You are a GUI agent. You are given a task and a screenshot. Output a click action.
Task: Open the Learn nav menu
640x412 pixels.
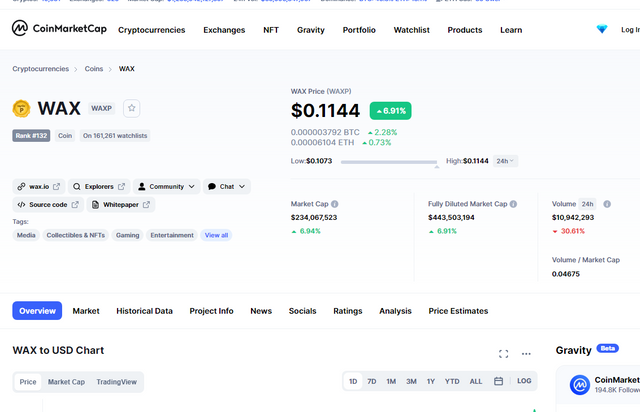(511, 30)
